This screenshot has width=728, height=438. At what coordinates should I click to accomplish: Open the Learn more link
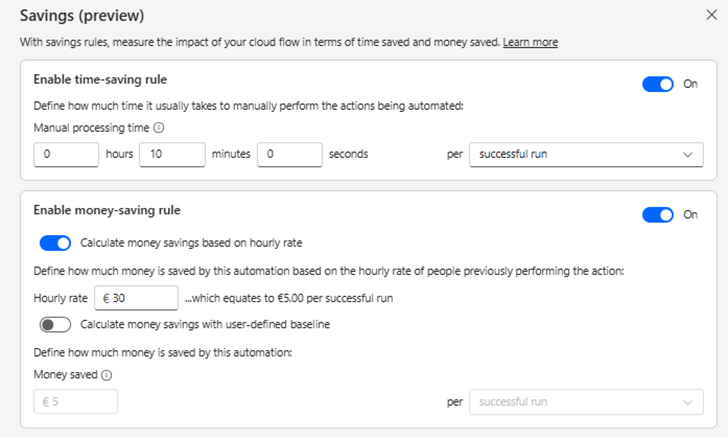coord(530,42)
